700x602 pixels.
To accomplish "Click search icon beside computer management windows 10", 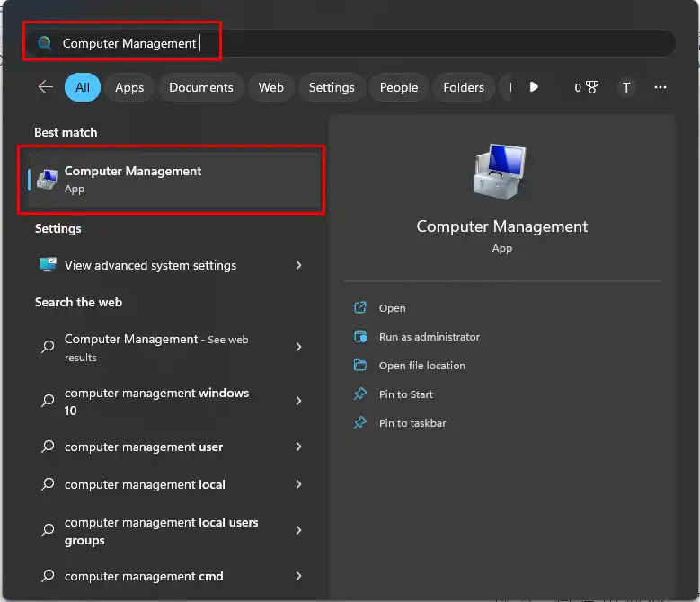I will (48, 401).
